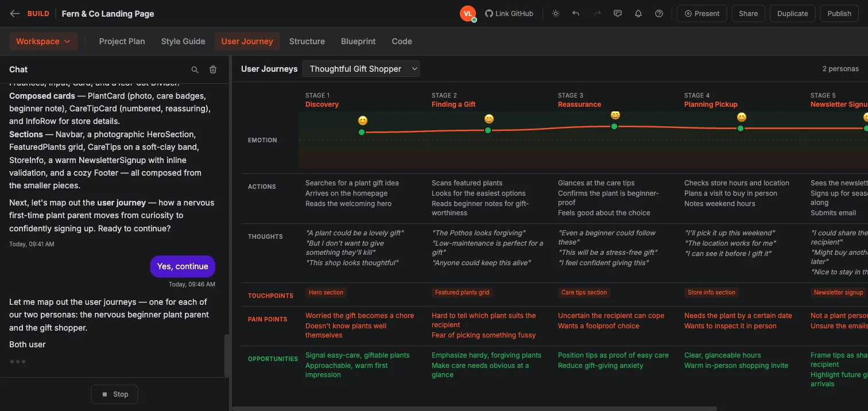Viewport: 868px width, 411px height.
Task: Open the notifications bell icon
Action: tap(638, 14)
